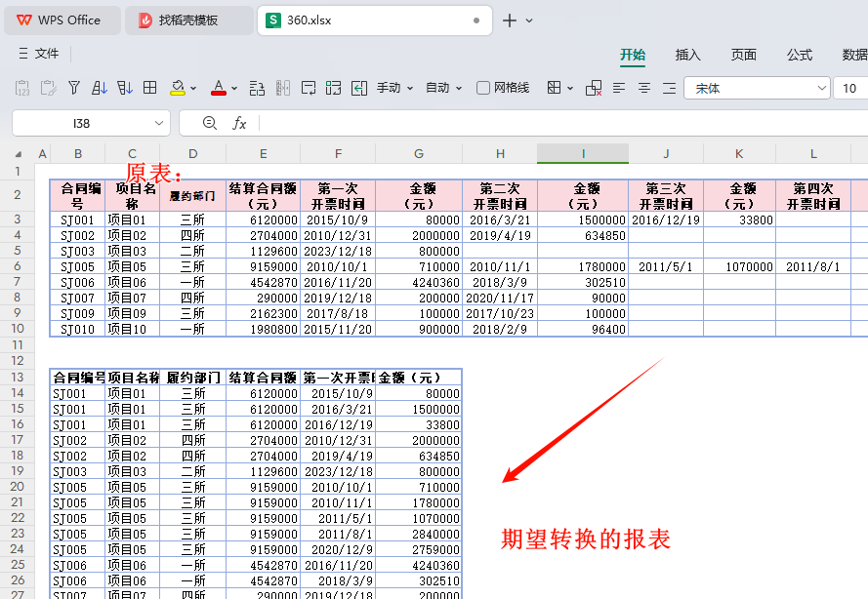Open the 公式 ribbon tab
Image resolution: width=868 pixels, height=599 pixels.
(x=800, y=55)
